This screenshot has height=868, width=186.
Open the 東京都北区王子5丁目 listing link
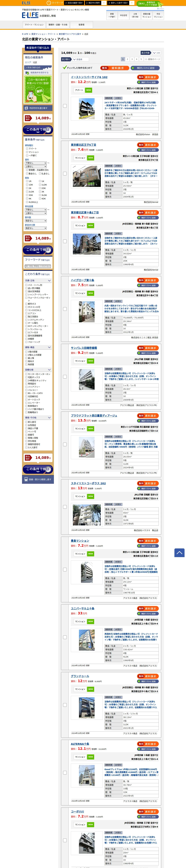(83, 145)
